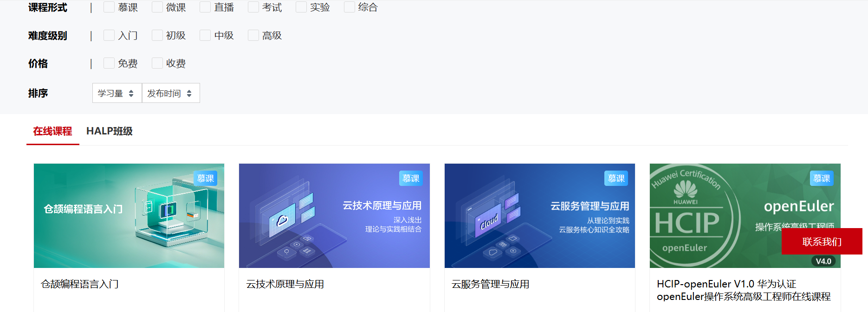Filter by 免费 price checkbox
Screen dimensions: 868x312
pyautogui.click(x=109, y=63)
